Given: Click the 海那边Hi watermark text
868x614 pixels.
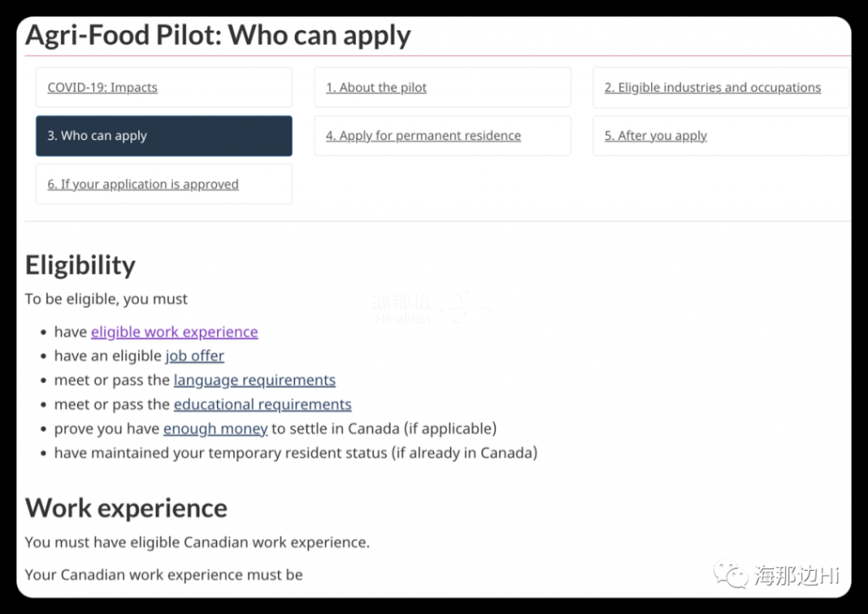Looking at the screenshot, I should (796, 576).
